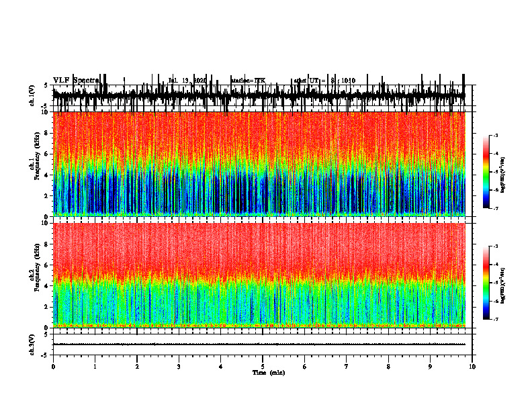Viewport: 532px width, 411px height.
Task: Click the '-7' label on ch.1 color scale
Action: (496, 208)
